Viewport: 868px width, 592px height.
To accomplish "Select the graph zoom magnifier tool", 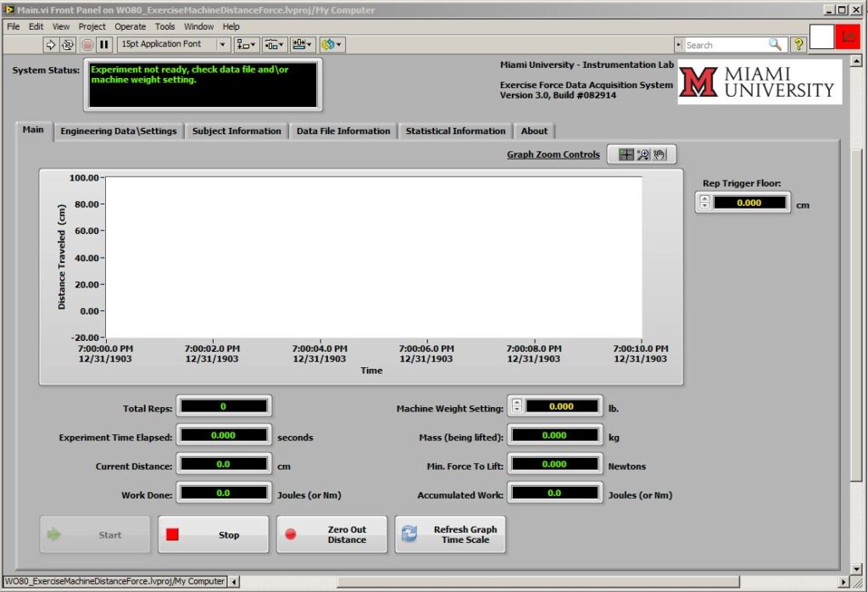I will point(643,154).
